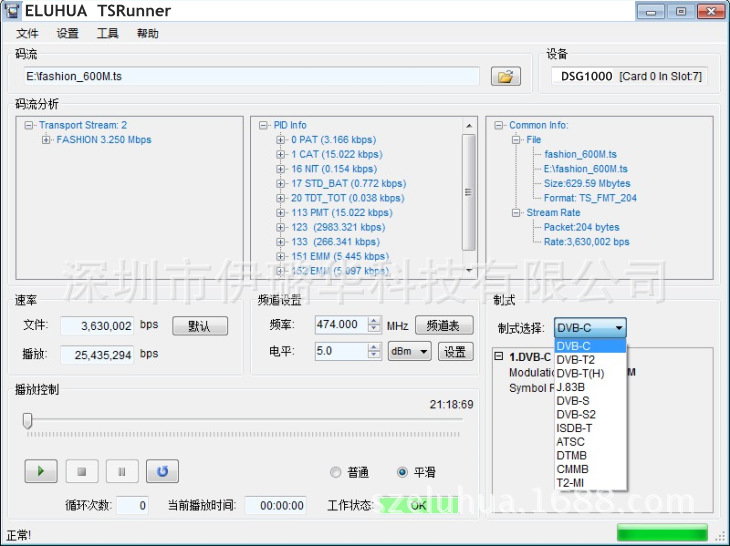The image size is (730, 546).
Task: Collapse the 1.DVB-C settings group
Action: coord(499,357)
